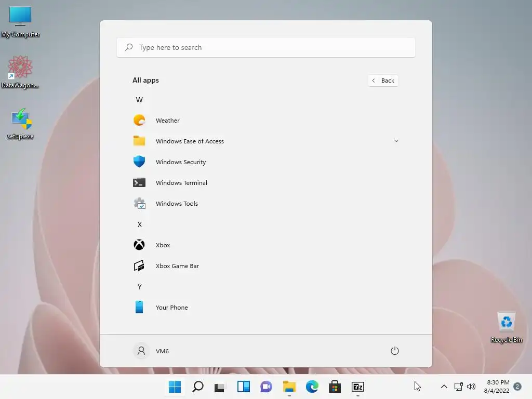Viewport: 532px width, 399px height.
Task: Click the 'Weather' app label
Action: 168,121
